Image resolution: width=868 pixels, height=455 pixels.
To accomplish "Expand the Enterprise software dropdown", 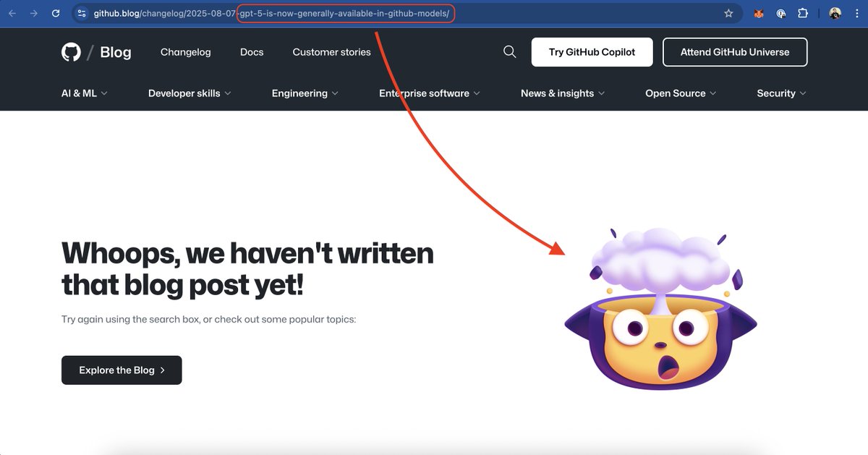I will click(430, 93).
